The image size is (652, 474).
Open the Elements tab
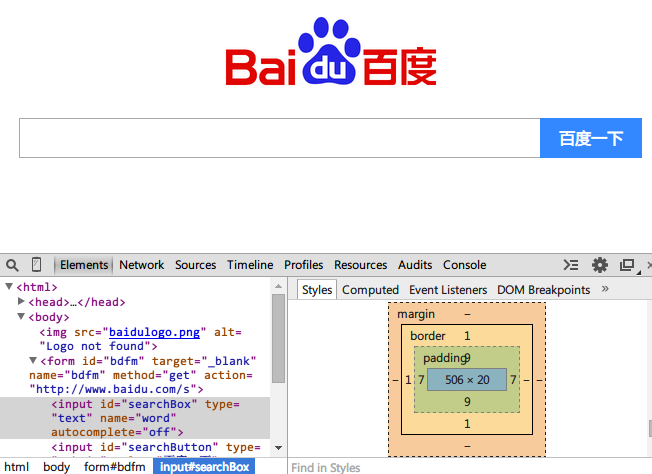point(84,265)
